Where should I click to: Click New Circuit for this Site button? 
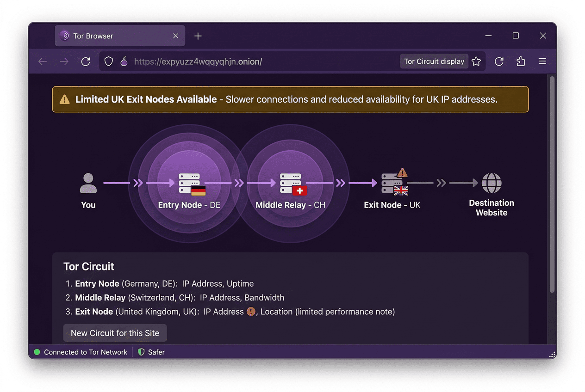[x=115, y=333]
